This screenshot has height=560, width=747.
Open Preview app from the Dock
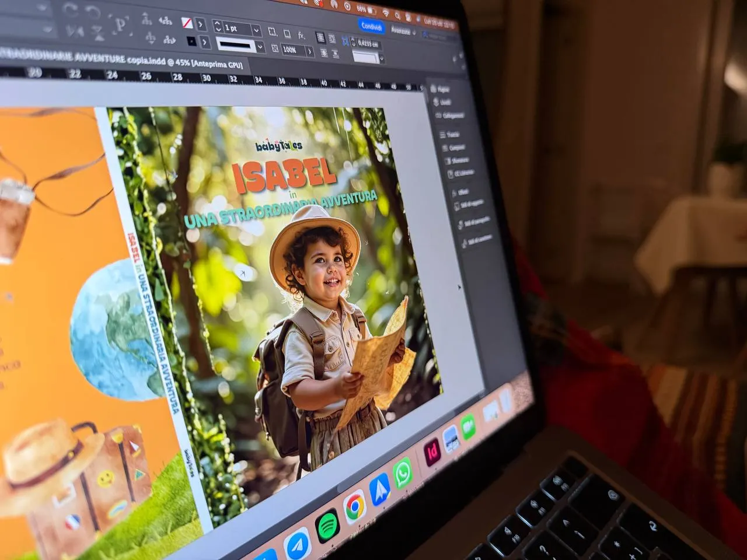click(451, 439)
